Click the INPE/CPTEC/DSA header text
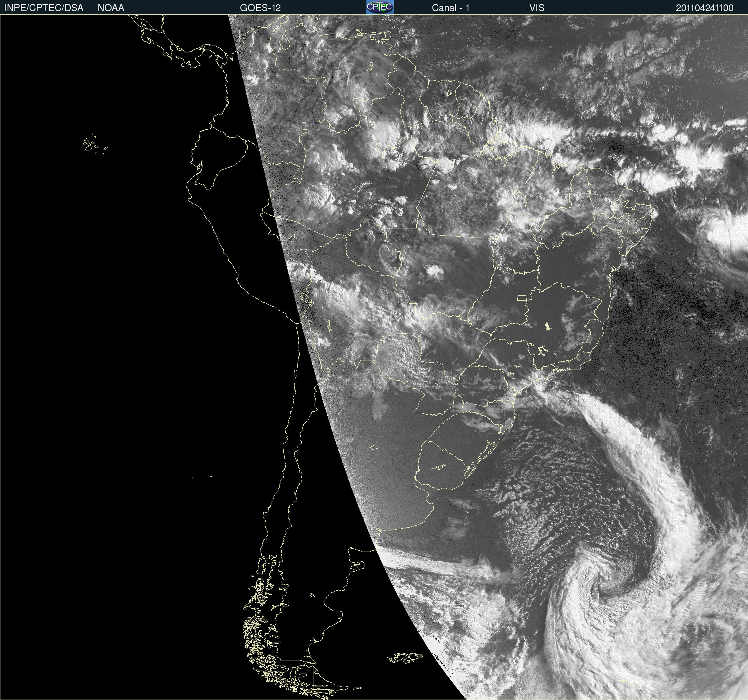The height and width of the screenshot is (700, 748). 44,8
